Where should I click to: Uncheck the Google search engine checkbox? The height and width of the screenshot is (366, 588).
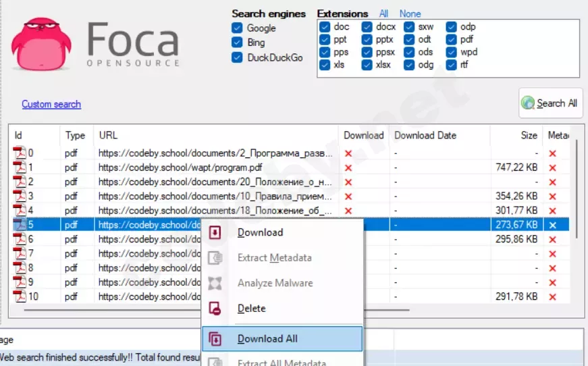point(237,28)
